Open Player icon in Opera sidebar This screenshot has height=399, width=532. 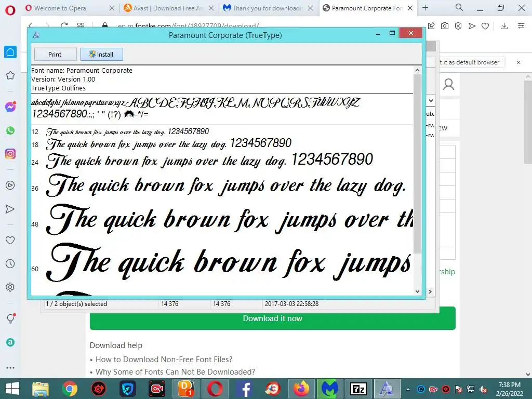click(10, 185)
